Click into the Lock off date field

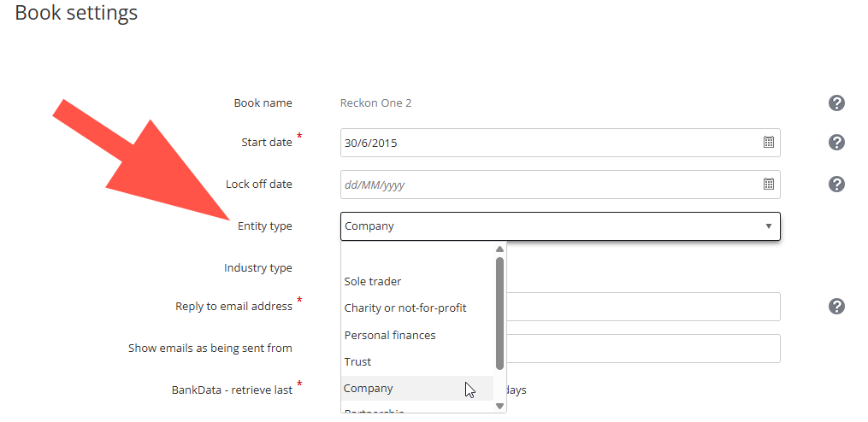click(x=547, y=184)
